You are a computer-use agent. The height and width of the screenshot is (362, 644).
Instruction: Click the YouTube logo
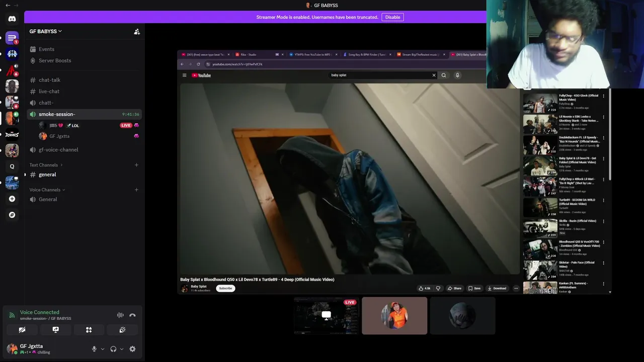click(201, 75)
